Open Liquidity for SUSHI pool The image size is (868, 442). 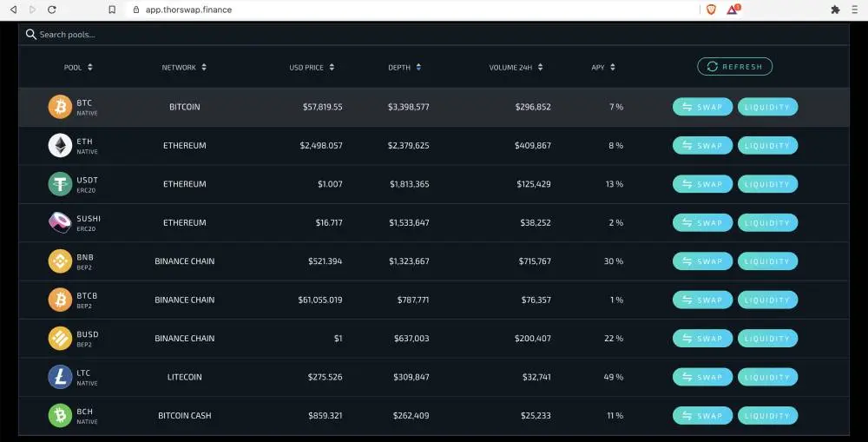pos(767,222)
